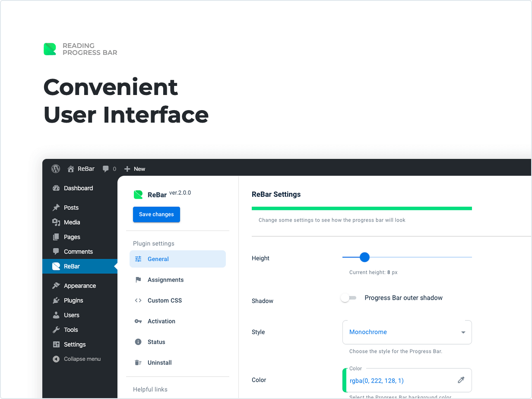Screen dimensions: 532x399
Task: Select the Assignments flag icon
Action: click(138, 279)
